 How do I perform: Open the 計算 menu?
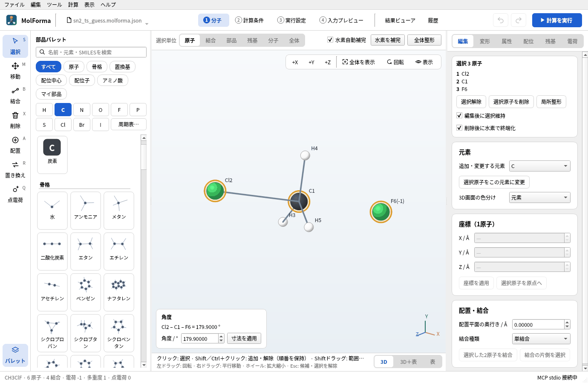(x=73, y=5)
